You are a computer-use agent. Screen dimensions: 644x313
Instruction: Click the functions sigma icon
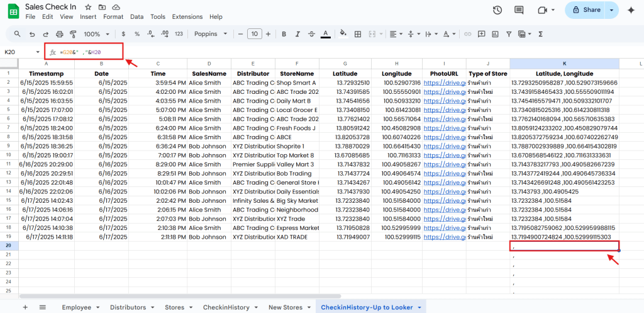(x=540, y=34)
